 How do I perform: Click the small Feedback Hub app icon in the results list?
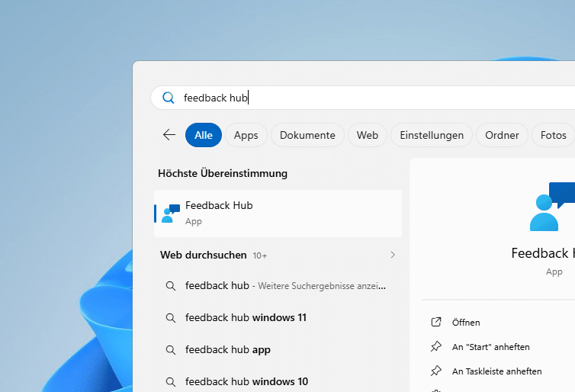171,214
